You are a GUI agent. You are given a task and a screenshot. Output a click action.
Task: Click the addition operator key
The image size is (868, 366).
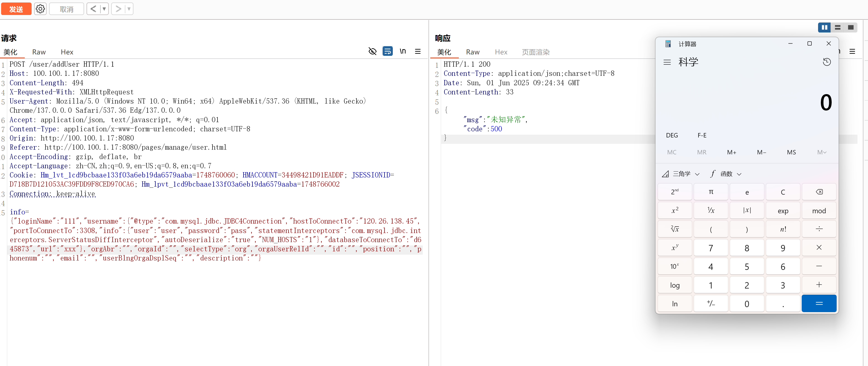click(819, 285)
